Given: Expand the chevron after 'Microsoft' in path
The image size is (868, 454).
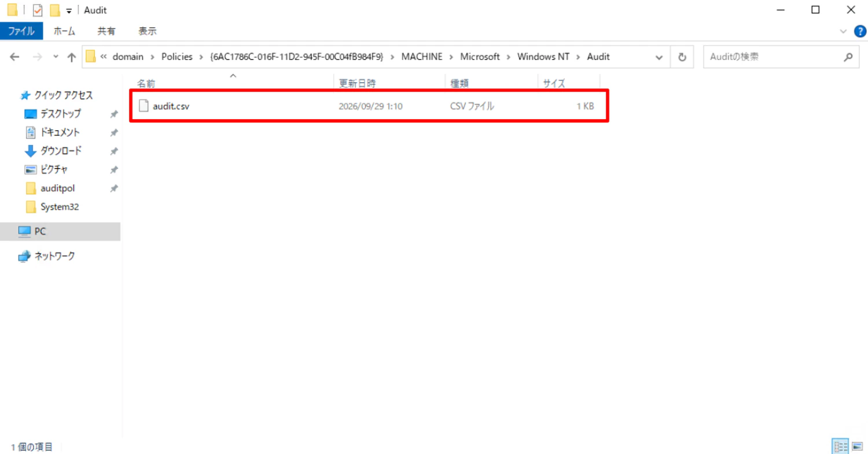Looking at the screenshot, I should (509, 57).
